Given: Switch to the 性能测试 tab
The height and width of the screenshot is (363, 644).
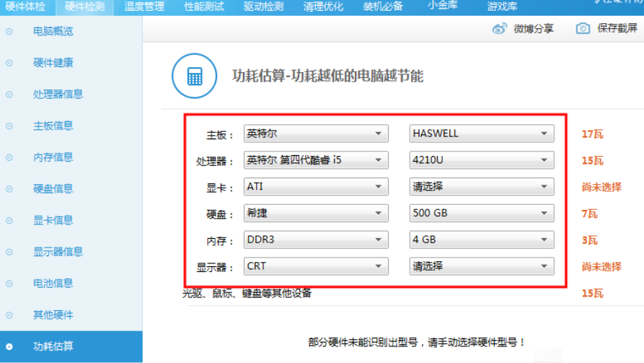Looking at the screenshot, I should pyautogui.click(x=203, y=6).
